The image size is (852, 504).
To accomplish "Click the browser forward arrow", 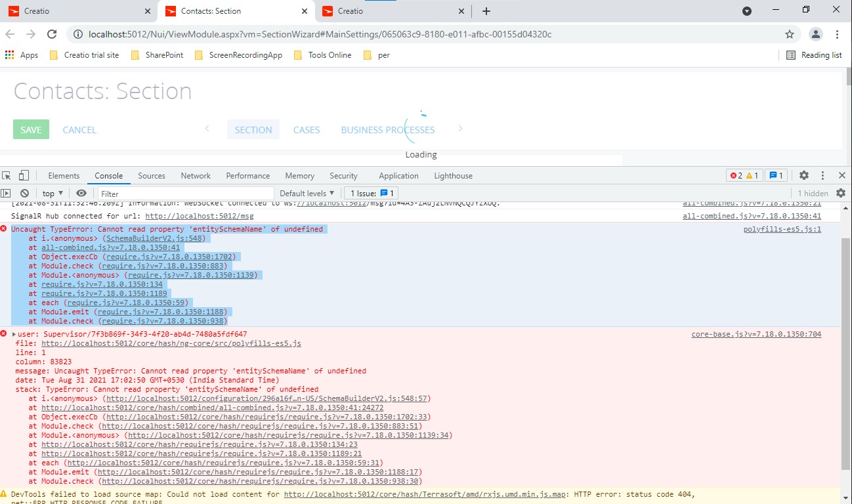I will click(31, 34).
